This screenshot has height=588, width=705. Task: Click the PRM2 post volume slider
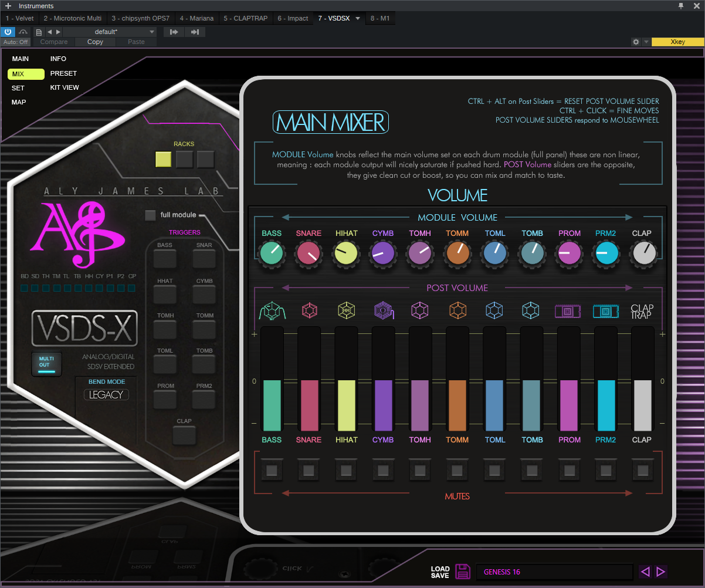point(605,380)
